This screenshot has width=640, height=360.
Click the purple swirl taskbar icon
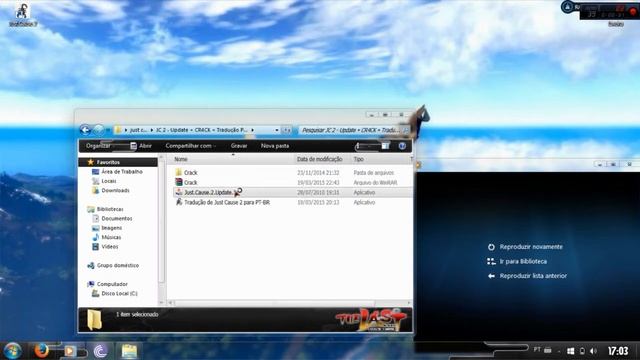[100, 351]
